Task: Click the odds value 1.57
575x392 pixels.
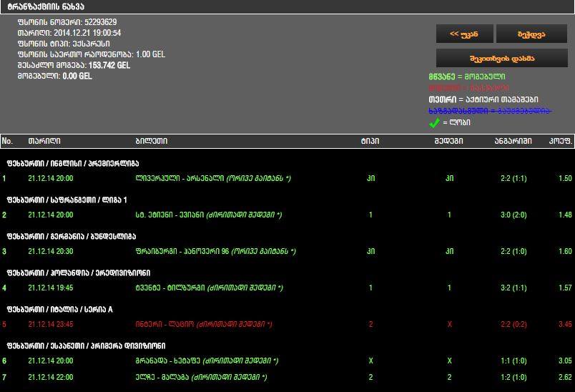Action: point(565,288)
